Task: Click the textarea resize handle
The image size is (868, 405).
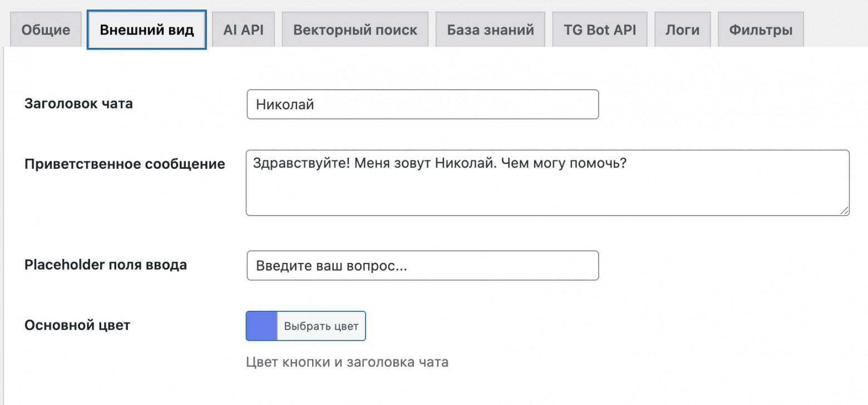Action: (845, 212)
